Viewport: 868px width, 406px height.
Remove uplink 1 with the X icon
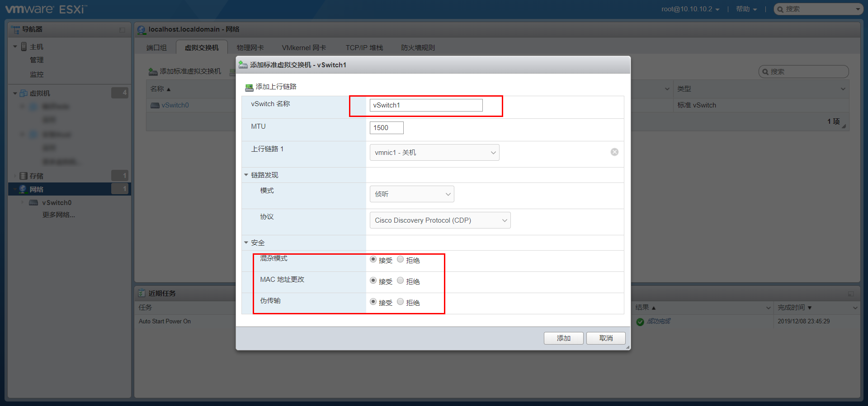click(x=614, y=152)
